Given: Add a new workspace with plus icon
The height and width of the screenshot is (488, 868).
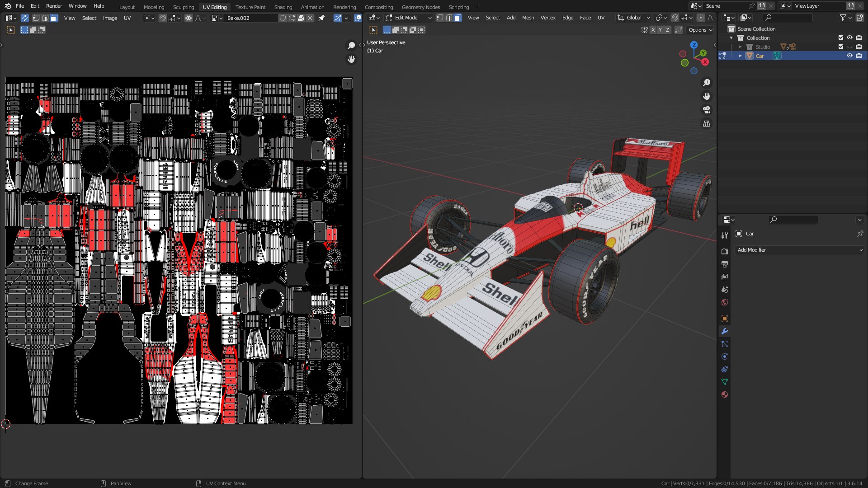Looking at the screenshot, I should (x=478, y=7).
